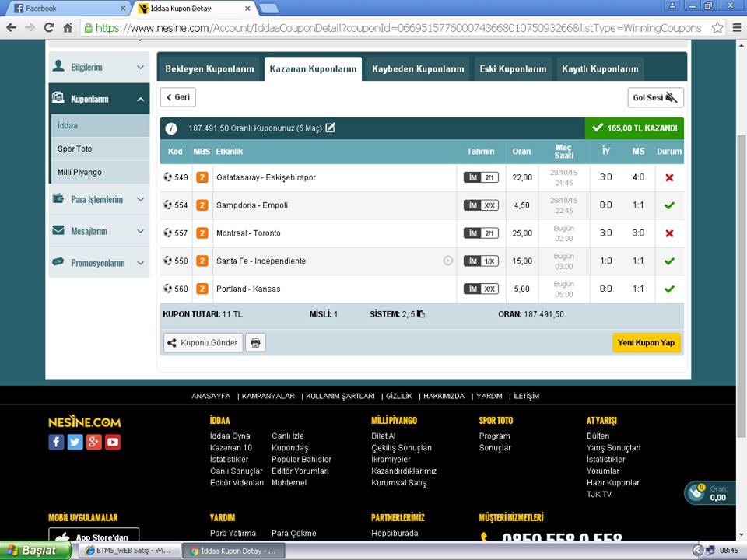Click the printer icon button
This screenshot has height=560, width=747.
(x=255, y=343)
